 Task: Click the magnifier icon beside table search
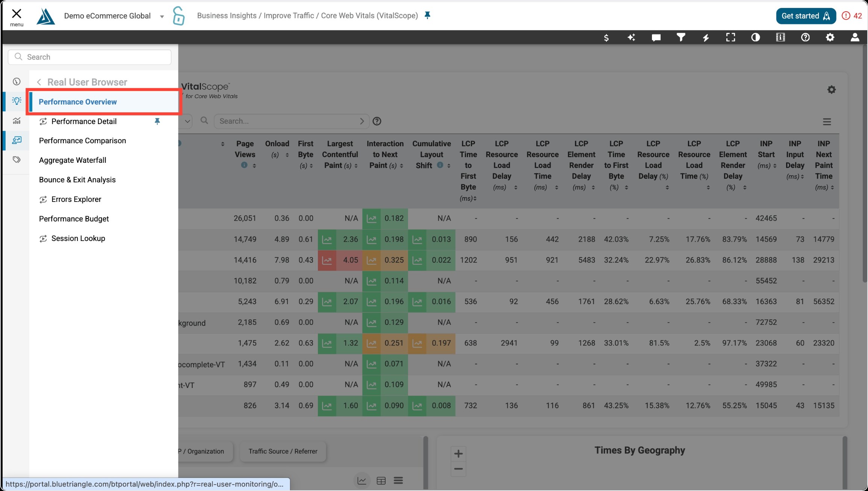(204, 120)
